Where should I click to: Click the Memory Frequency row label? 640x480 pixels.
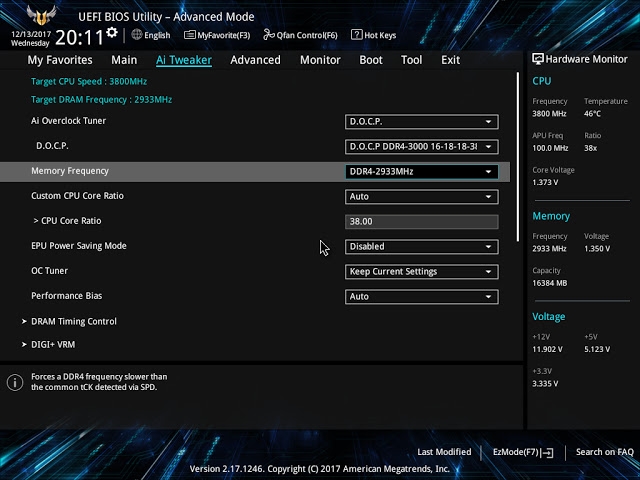click(70, 171)
